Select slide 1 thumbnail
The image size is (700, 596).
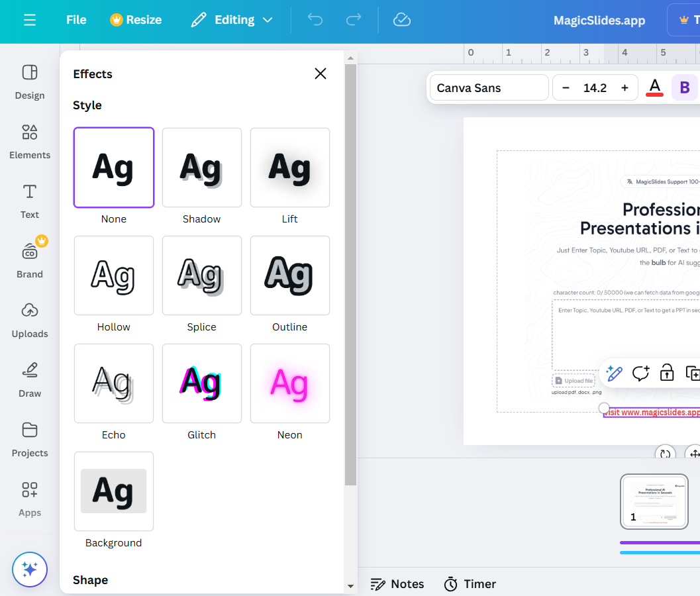click(x=654, y=502)
